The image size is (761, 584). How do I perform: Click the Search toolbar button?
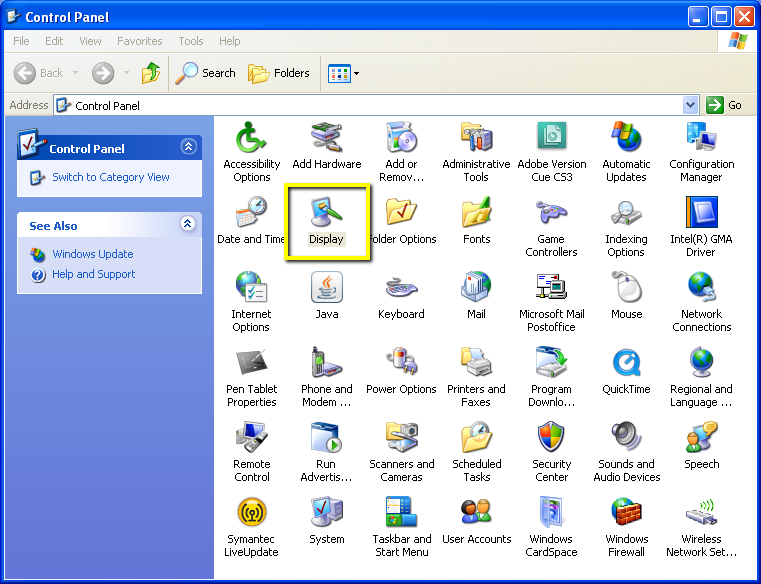pos(205,73)
